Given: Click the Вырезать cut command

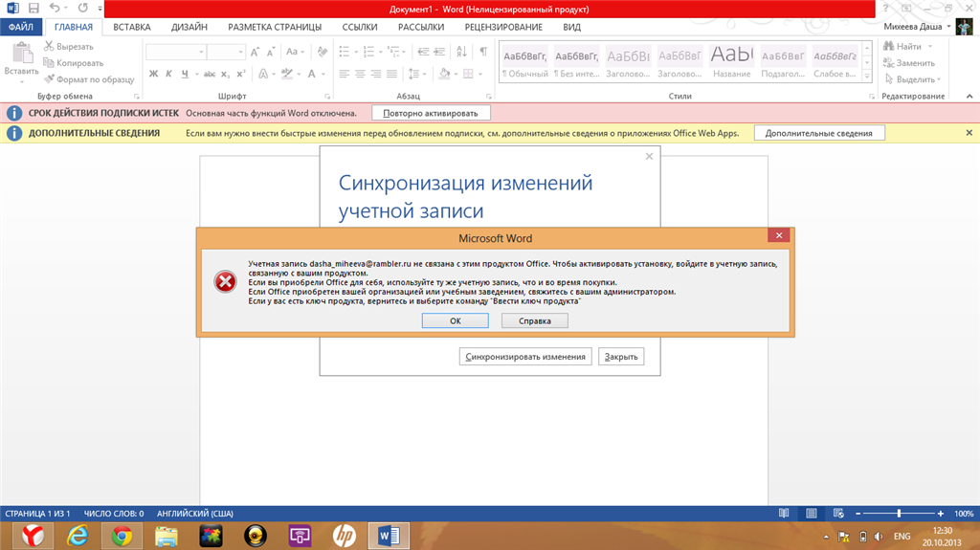Looking at the screenshot, I should point(68,46).
